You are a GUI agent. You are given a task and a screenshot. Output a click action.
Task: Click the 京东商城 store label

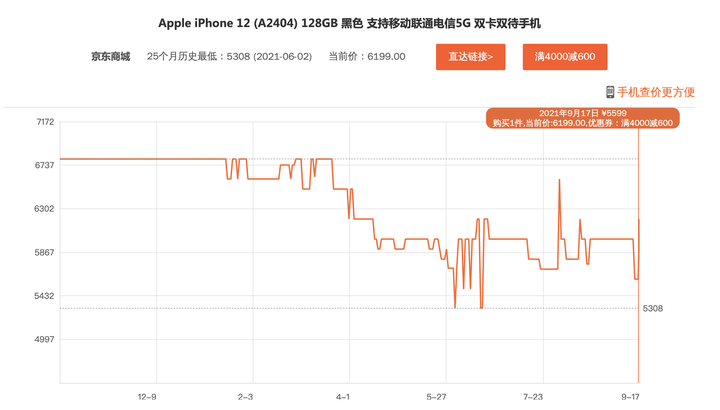coord(110,57)
